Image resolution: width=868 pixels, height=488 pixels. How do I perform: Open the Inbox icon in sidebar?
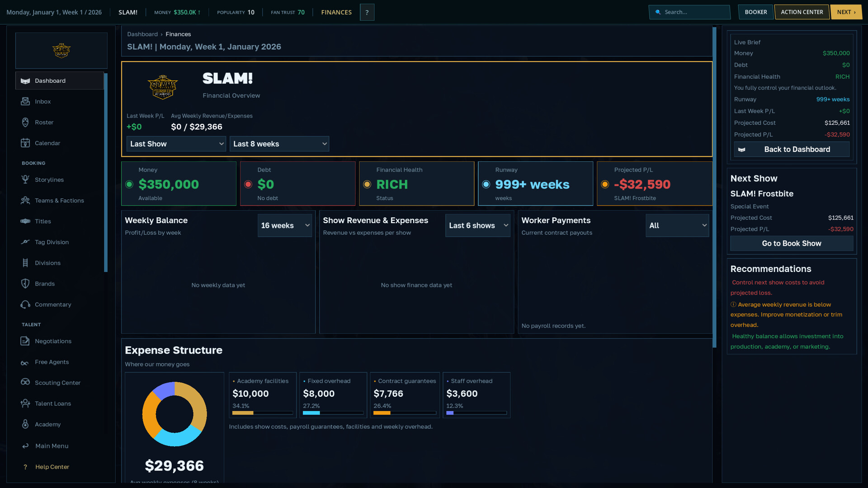coord(25,101)
